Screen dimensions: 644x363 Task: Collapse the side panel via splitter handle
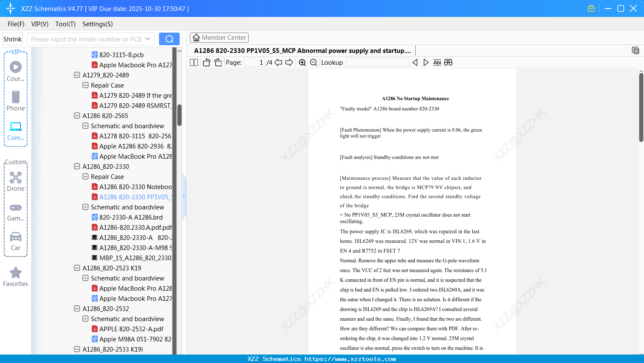tap(184, 196)
